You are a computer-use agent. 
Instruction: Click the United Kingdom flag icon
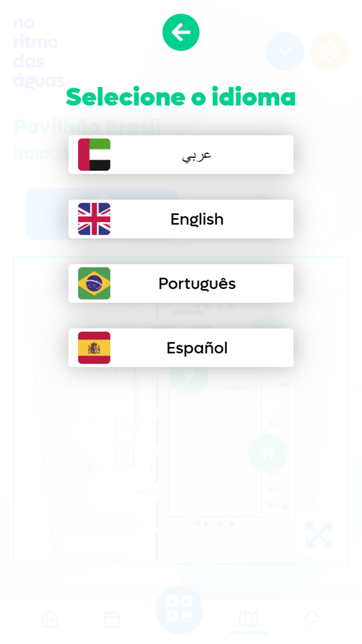(x=94, y=219)
